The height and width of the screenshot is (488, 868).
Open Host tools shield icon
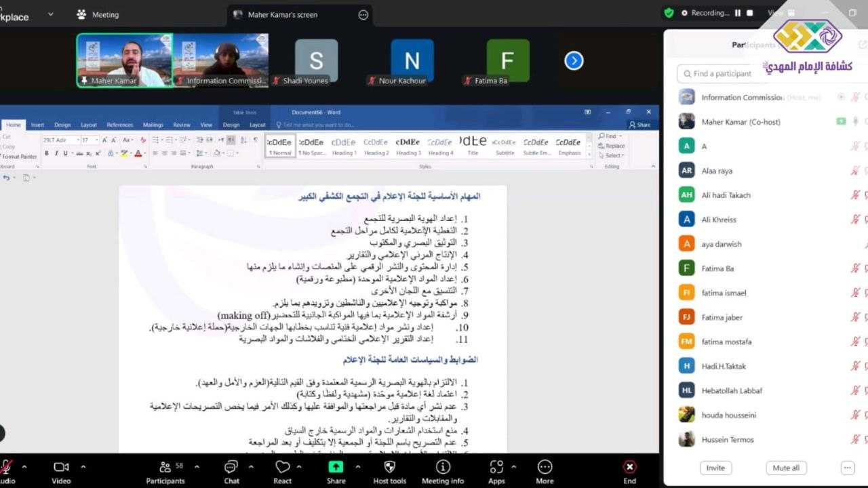point(389,467)
